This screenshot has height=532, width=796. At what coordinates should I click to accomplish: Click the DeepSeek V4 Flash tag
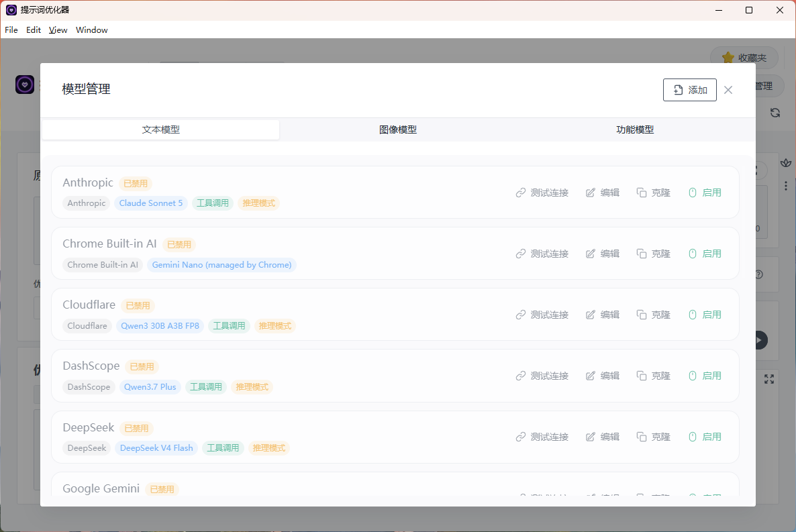pos(156,448)
